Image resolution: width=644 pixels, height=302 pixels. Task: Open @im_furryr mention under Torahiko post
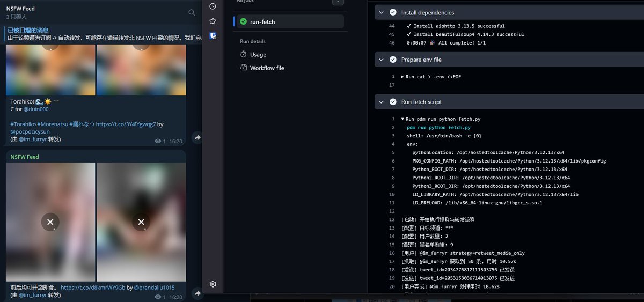[x=33, y=139]
